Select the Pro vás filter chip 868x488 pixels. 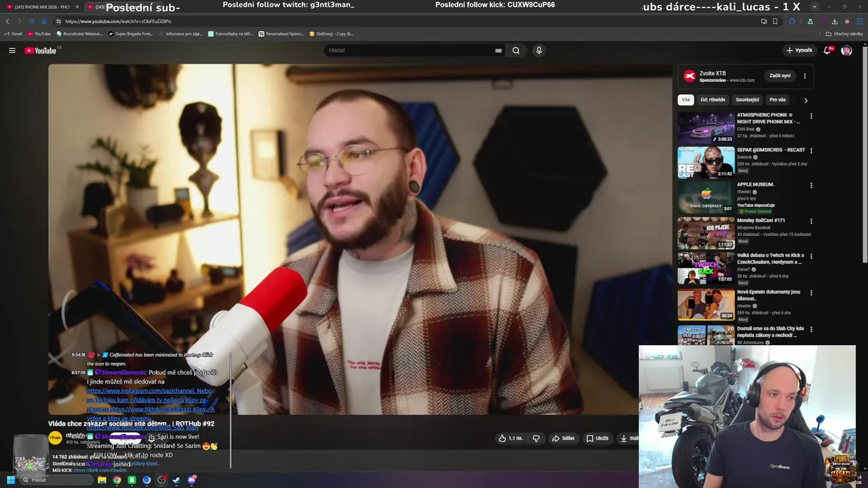point(778,100)
